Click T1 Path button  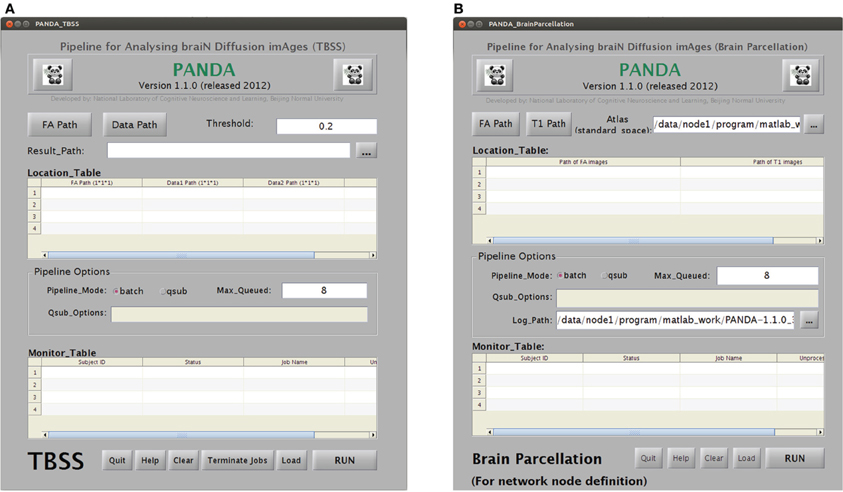tap(548, 124)
